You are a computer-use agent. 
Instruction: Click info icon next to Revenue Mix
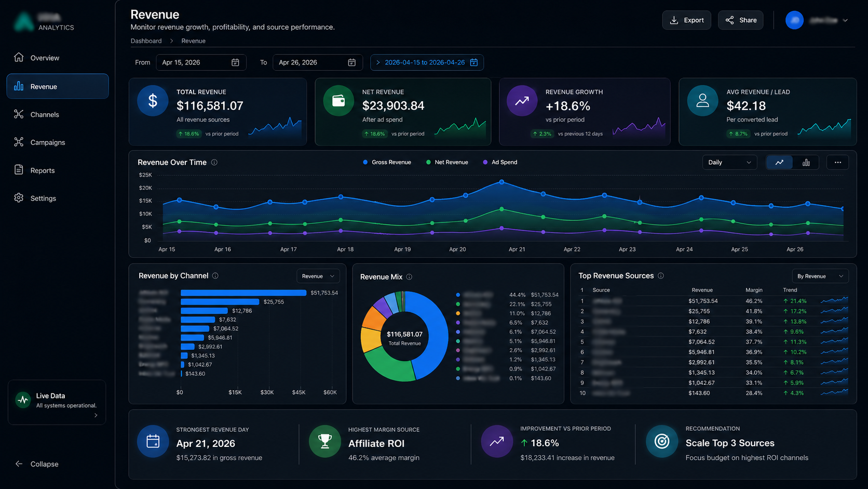pos(409,277)
